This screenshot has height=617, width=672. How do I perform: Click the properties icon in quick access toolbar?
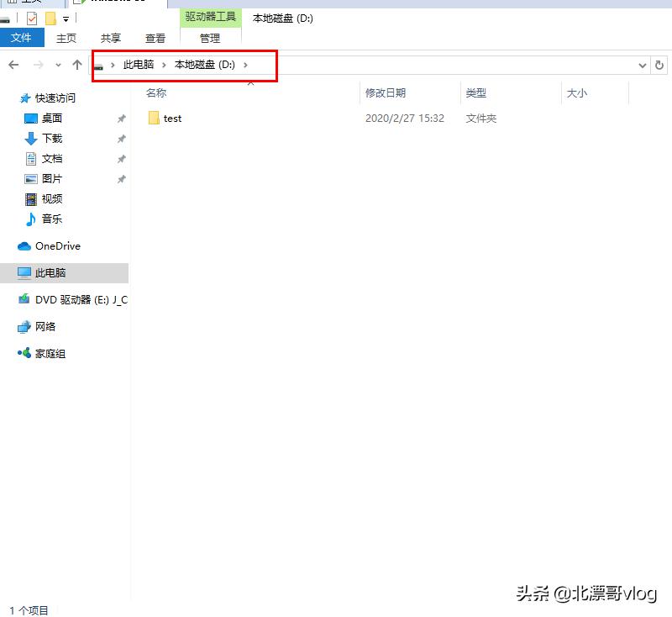[x=30, y=17]
